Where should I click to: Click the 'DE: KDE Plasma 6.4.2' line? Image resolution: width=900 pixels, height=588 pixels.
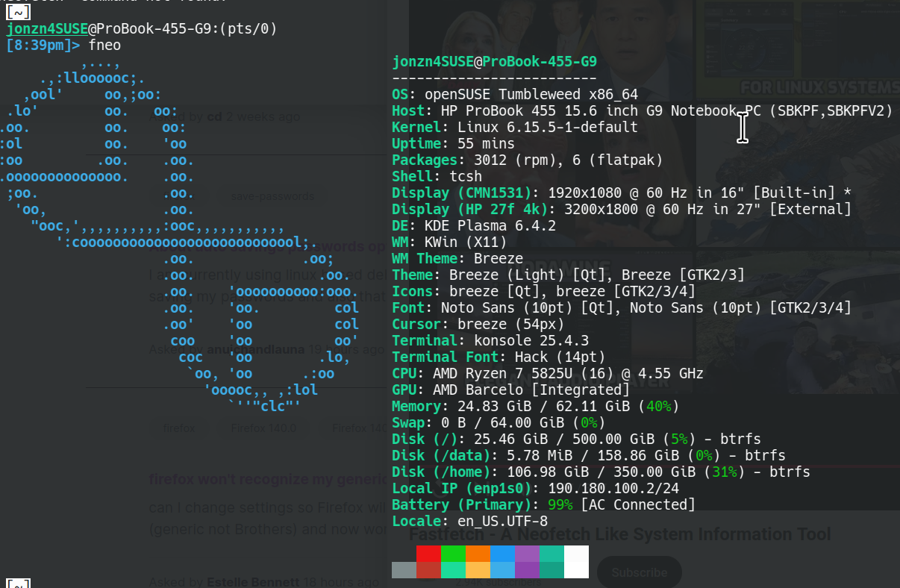point(474,226)
